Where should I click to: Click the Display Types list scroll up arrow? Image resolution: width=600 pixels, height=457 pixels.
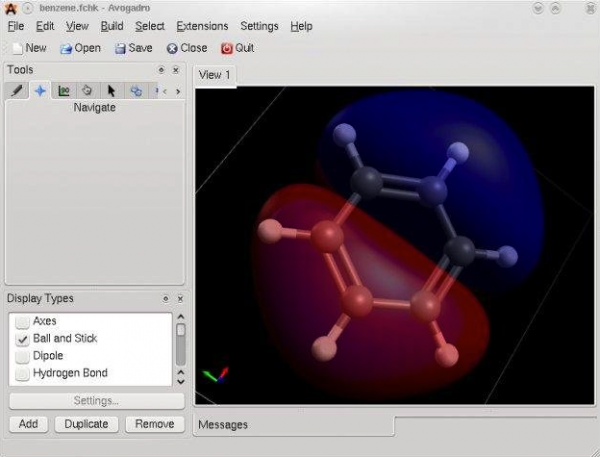tap(181, 317)
